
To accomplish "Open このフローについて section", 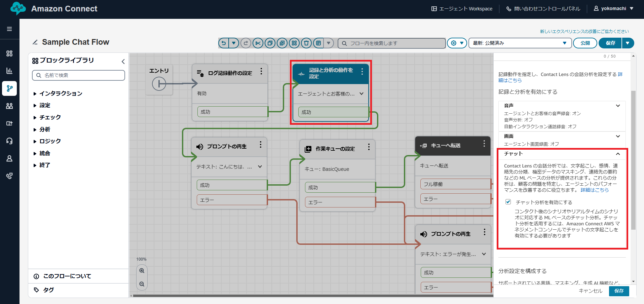I will (x=78, y=276).
